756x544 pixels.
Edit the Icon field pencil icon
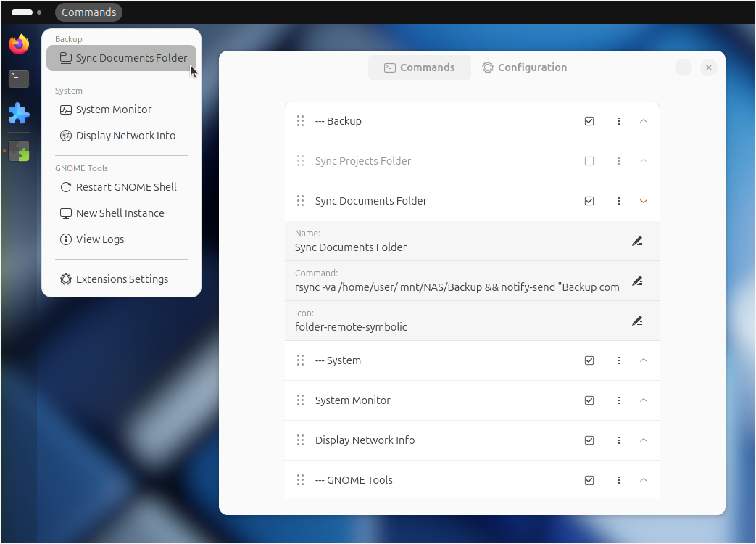637,320
